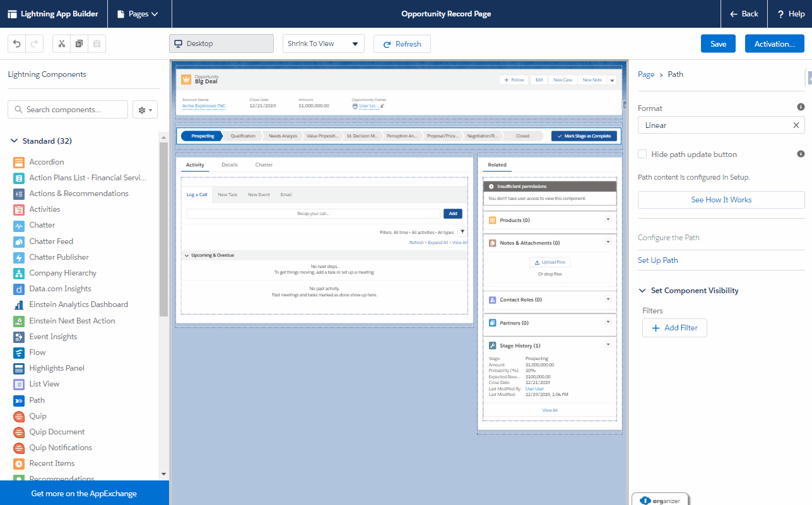Select the Related tab
The width and height of the screenshot is (812, 505).
click(497, 165)
